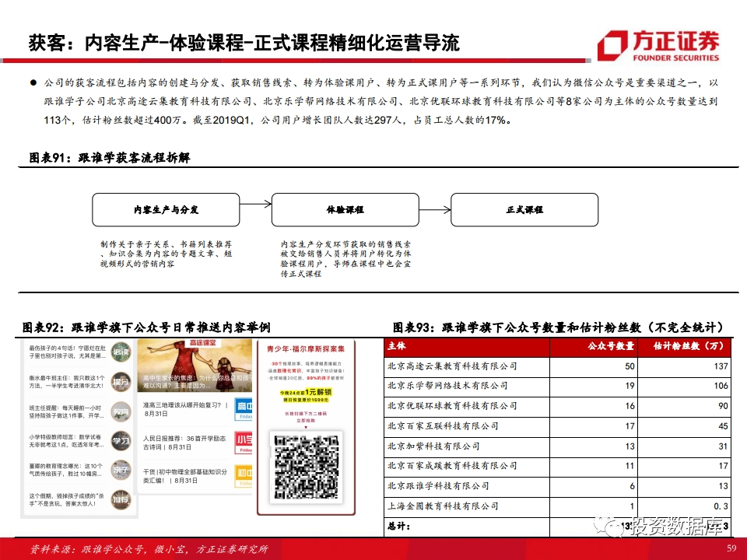Click fan count 31 in the table

pos(723,446)
